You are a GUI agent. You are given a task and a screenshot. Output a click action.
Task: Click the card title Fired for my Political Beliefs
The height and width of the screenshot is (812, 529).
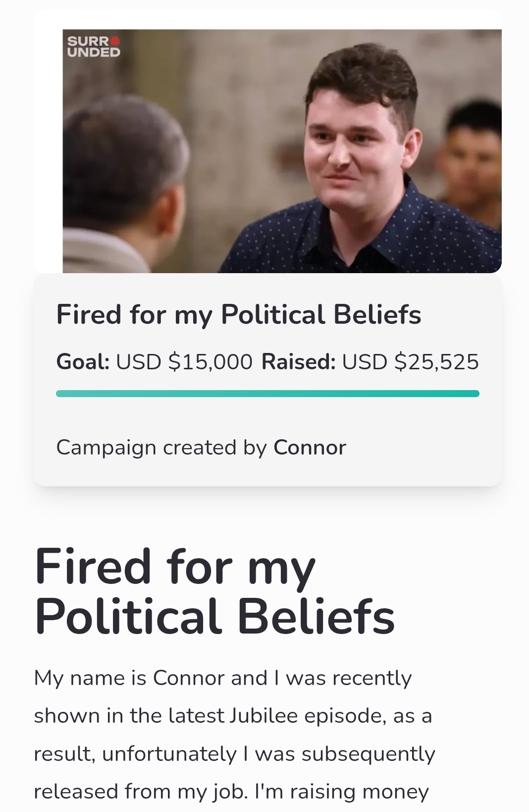click(239, 314)
